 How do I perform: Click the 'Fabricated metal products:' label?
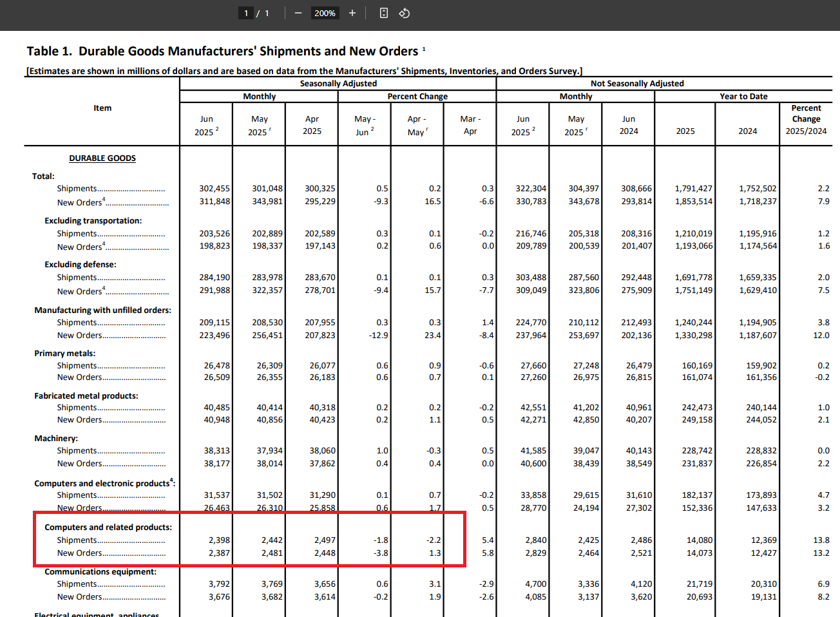click(86, 396)
